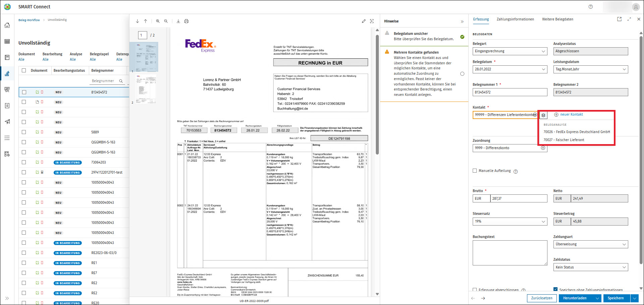
Task: Go to previous document with the left arrow
Action: point(473,298)
